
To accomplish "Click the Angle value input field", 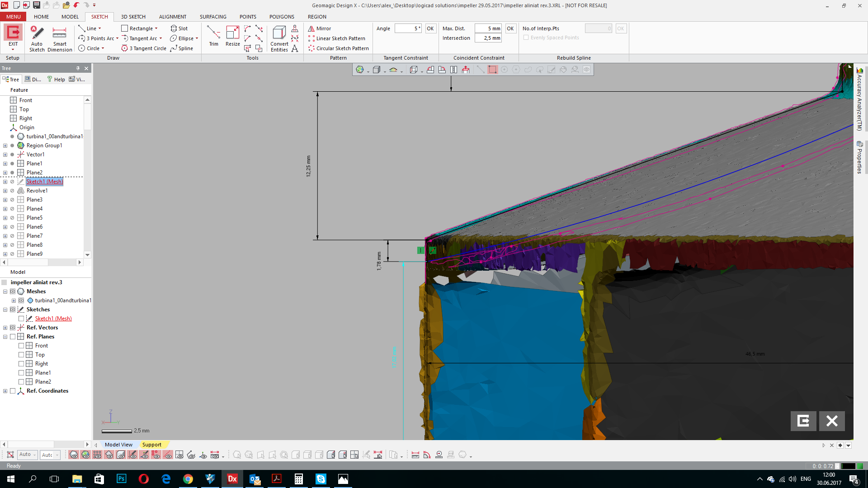I will [408, 28].
